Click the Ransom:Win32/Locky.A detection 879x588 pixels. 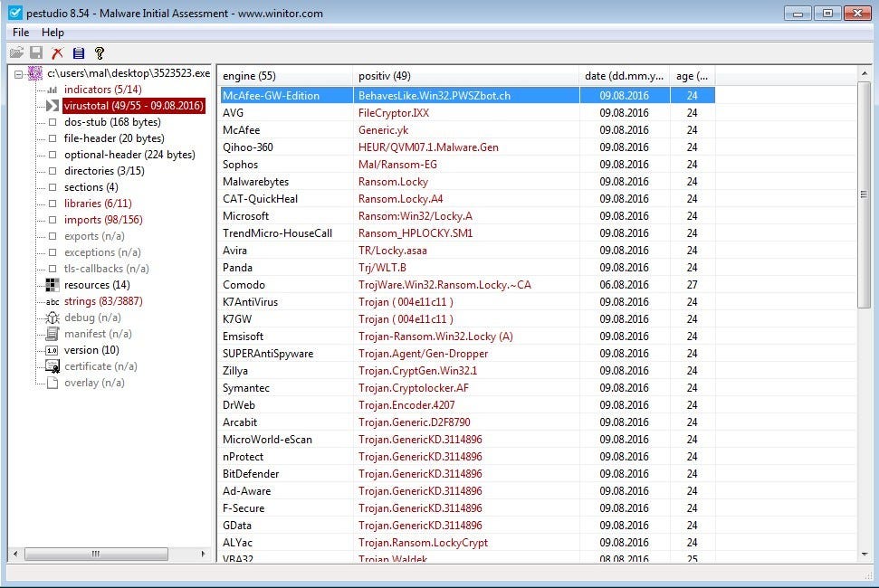tap(415, 216)
